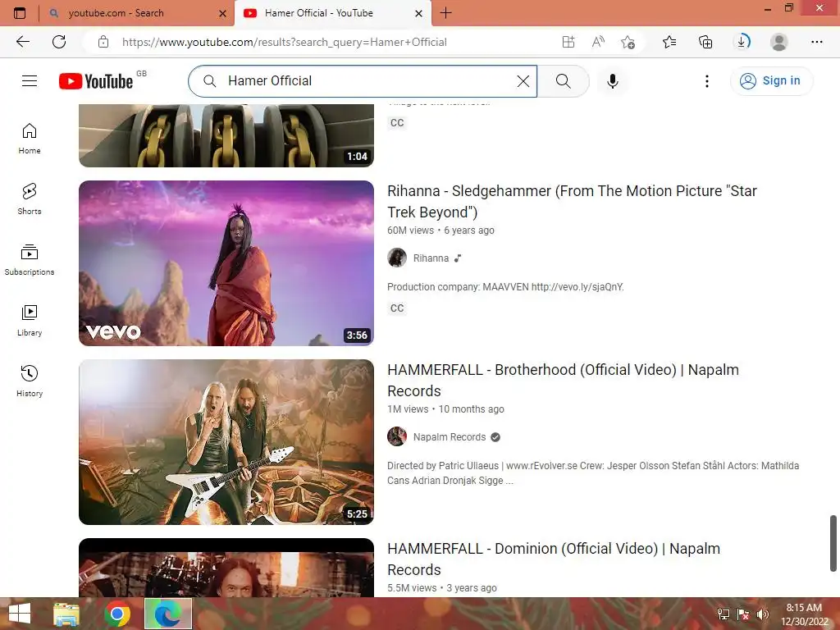Open HAMMERFALL - Brotherhood video title
The image size is (840, 630).
click(x=563, y=381)
